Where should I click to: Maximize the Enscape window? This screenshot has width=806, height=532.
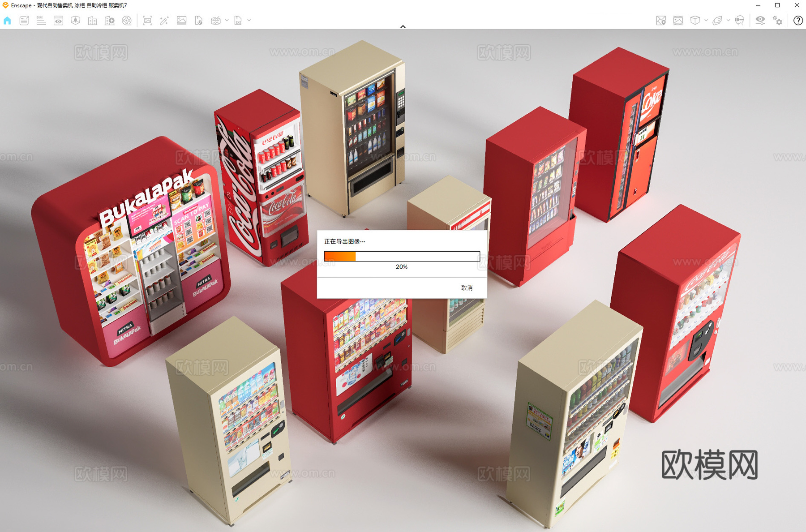tap(777, 5)
